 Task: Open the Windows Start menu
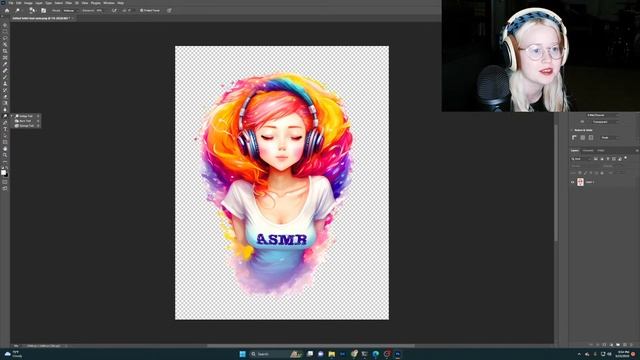(x=242, y=354)
